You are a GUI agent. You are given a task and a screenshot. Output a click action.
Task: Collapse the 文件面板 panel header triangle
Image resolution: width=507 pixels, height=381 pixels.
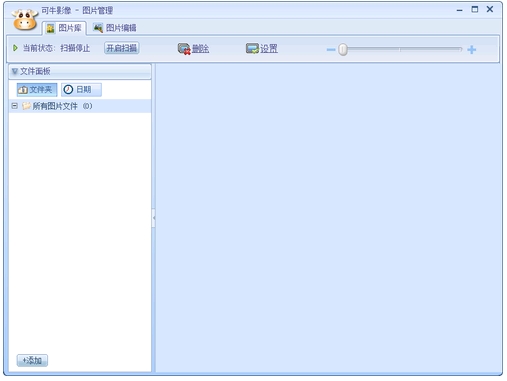pyautogui.click(x=15, y=71)
